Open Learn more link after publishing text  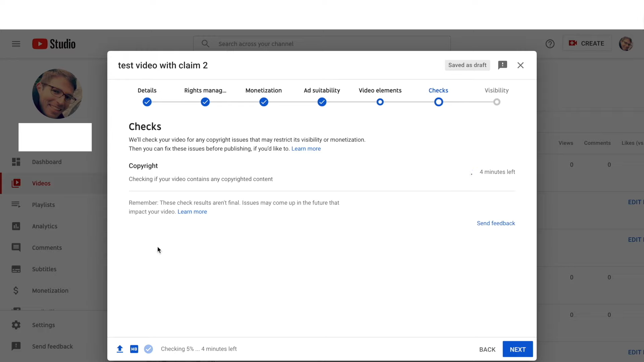tap(306, 148)
